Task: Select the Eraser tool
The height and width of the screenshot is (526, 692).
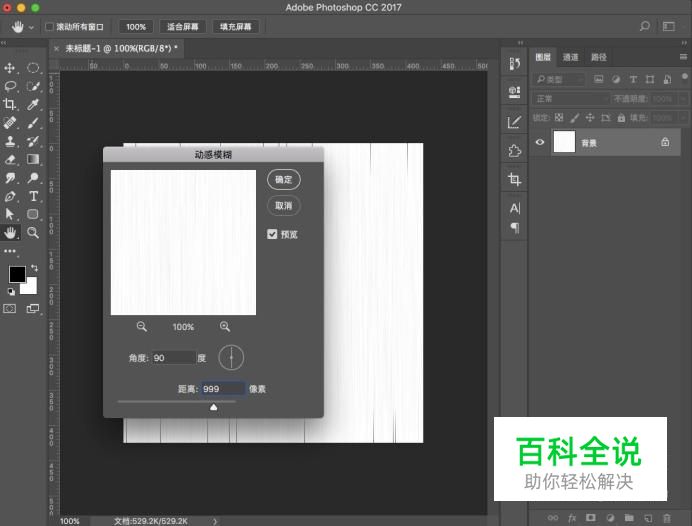Action: click(10, 159)
